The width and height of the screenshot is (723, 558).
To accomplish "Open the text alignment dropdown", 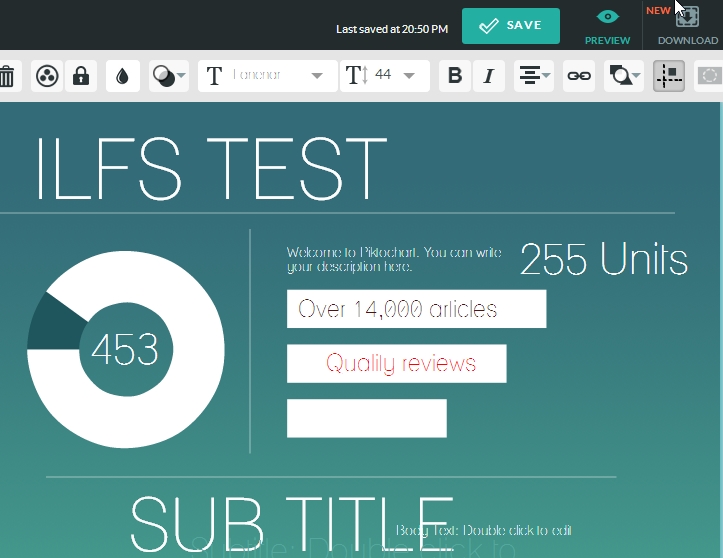I will (x=534, y=76).
